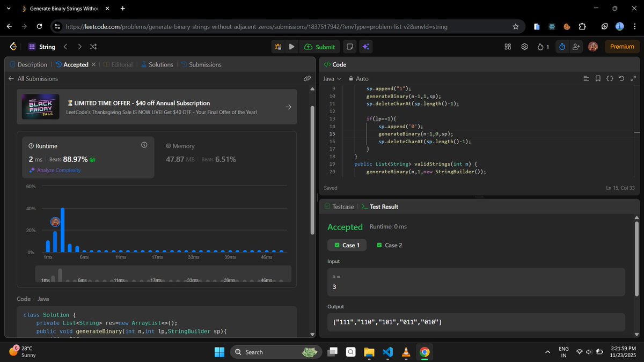Click the format code icon
Viewport: 644px width, 362px height.
[x=586, y=78]
